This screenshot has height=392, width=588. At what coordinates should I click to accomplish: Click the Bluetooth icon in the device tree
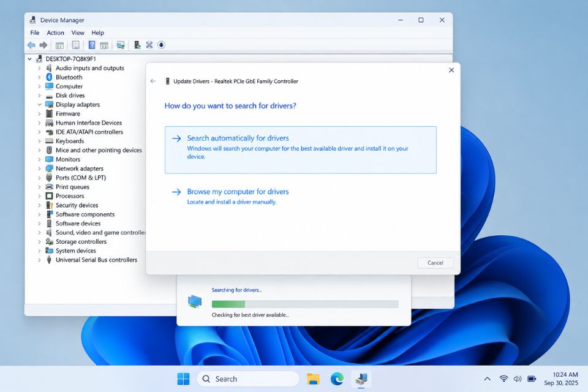point(49,77)
